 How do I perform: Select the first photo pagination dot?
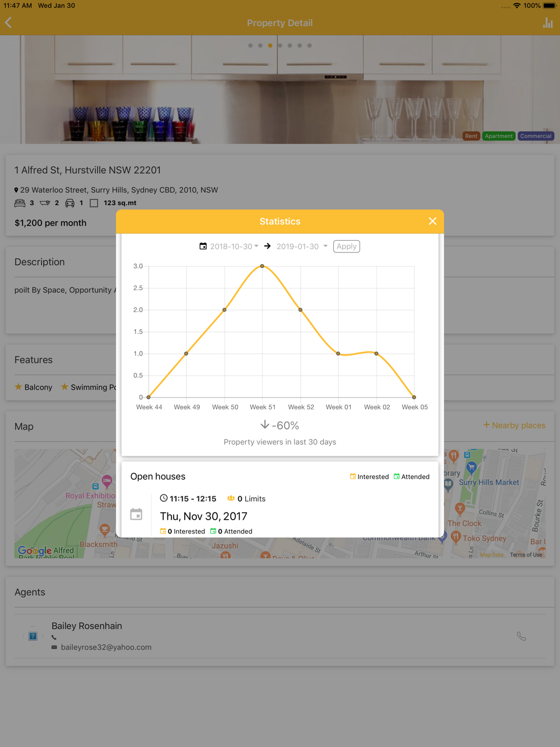[250, 45]
